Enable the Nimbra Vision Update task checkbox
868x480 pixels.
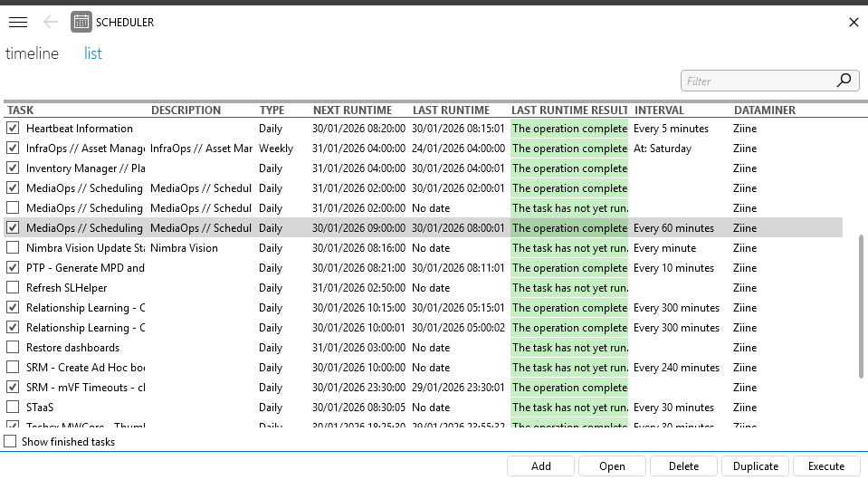coord(13,248)
